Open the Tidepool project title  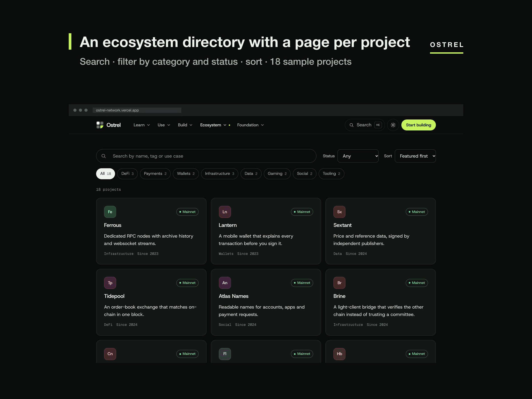coord(114,296)
